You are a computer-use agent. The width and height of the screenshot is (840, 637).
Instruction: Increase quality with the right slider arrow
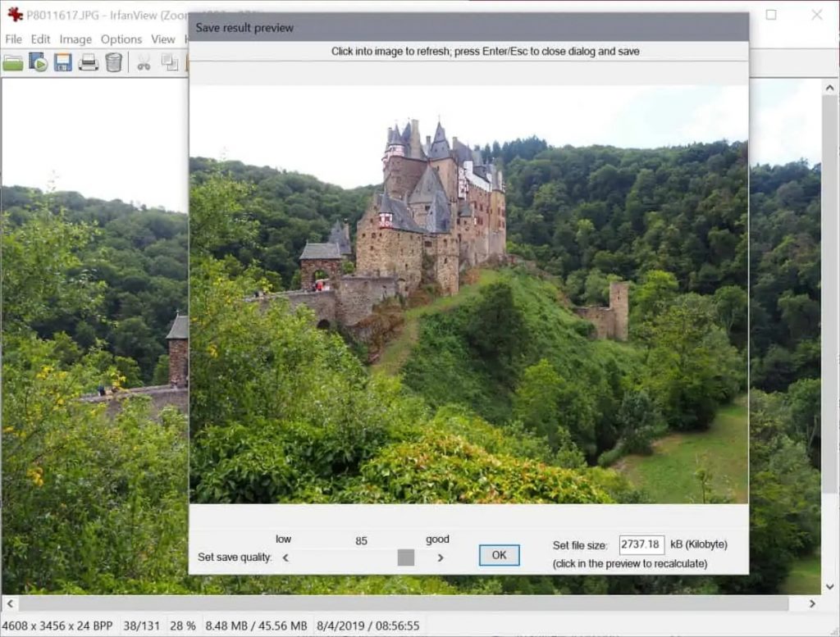coord(441,557)
